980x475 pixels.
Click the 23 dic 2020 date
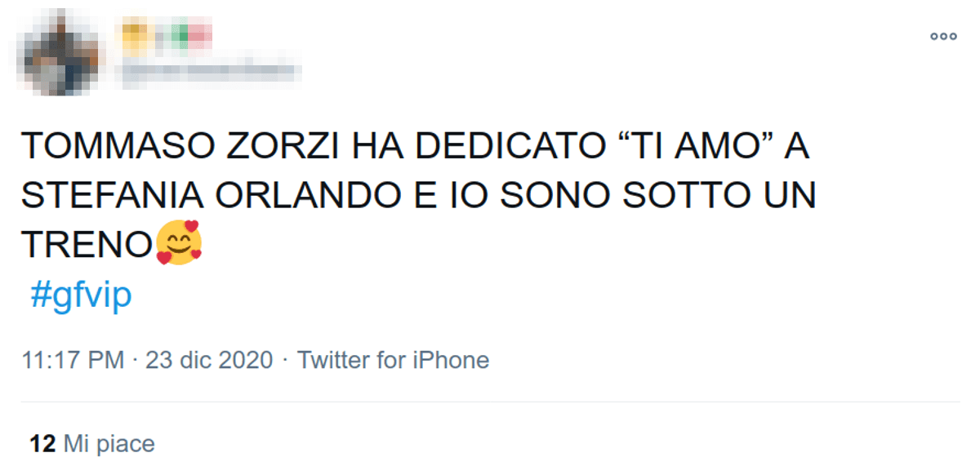coord(209,360)
